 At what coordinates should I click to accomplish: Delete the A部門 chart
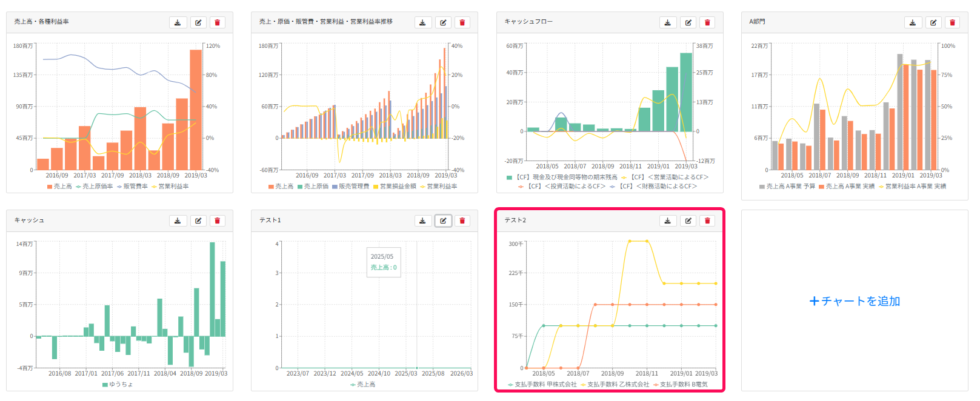952,22
